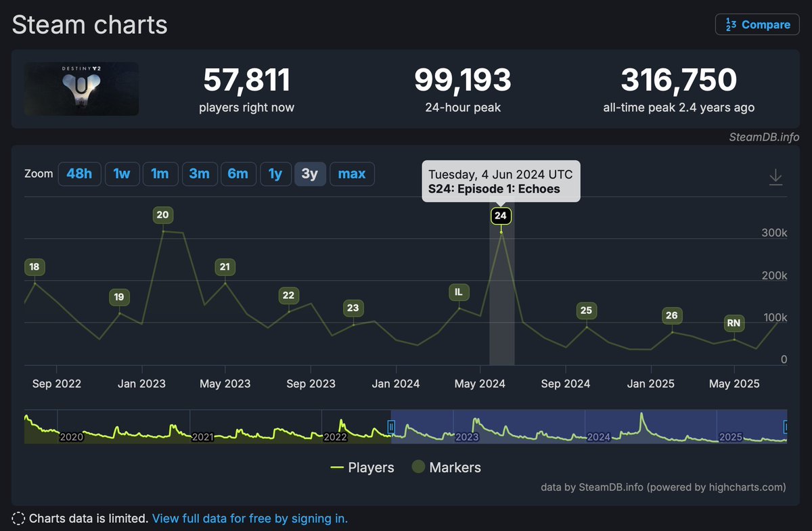Click marker 20 at the peak
This screenshot has height=531, width=812.
point(162,216)
